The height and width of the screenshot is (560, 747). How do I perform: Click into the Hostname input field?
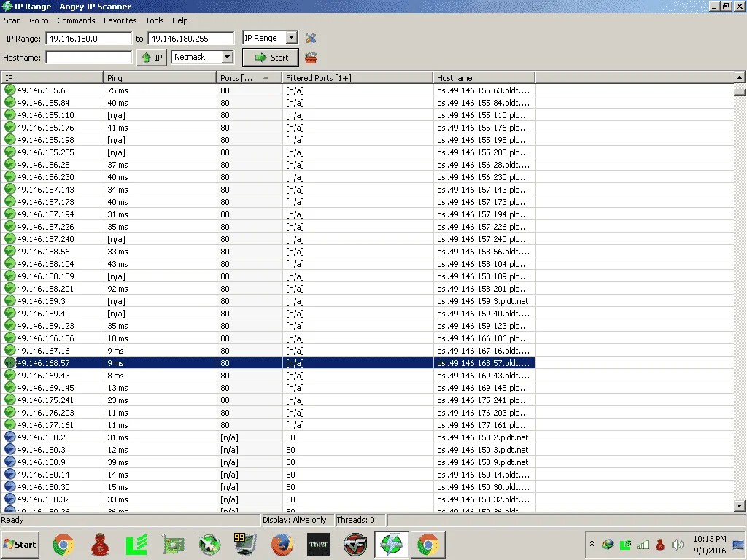(x=88, y=58)
